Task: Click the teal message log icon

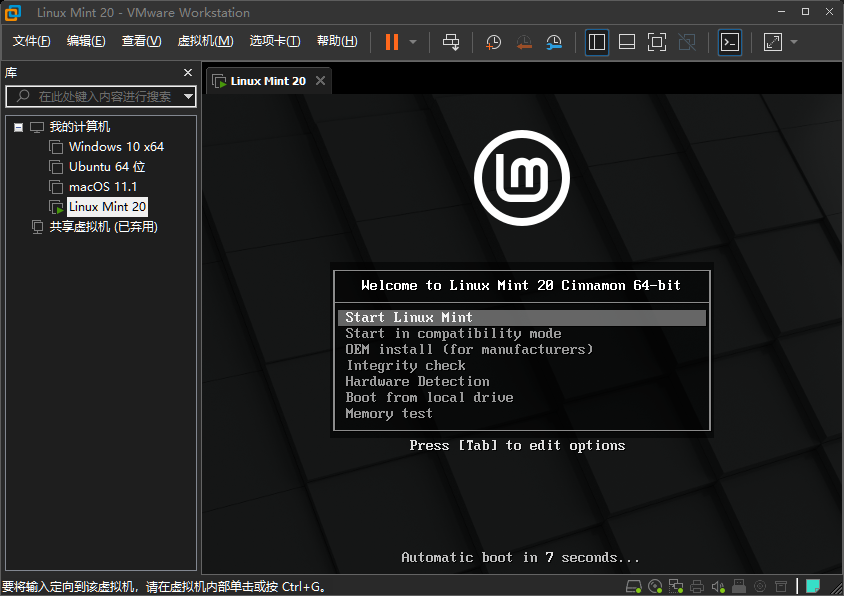Action: tap(813, 586)
